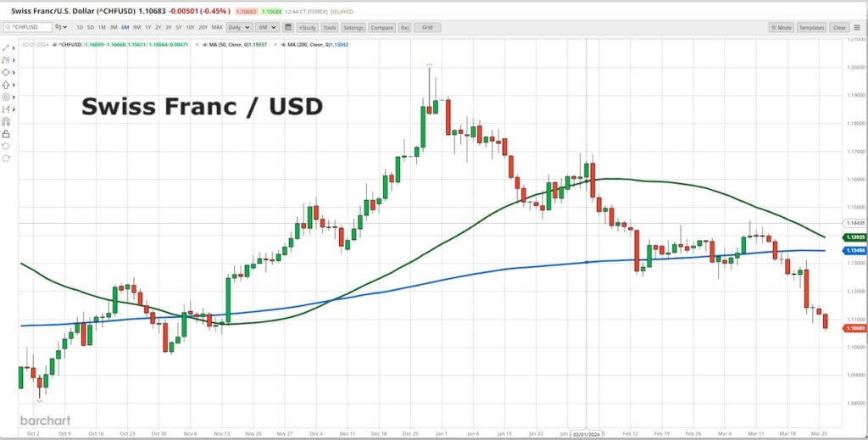Select the trend line drawing tool
The height and width of the screenshot is (440, 868).
[6, 47]
